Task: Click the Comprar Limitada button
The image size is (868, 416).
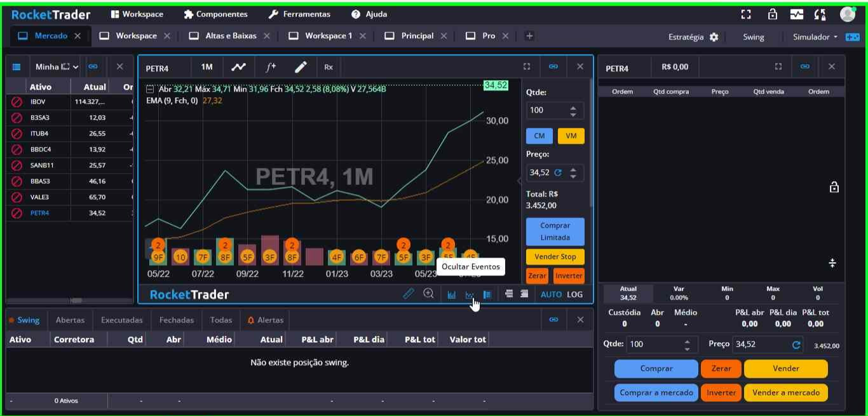Action: tap(555, 232)
